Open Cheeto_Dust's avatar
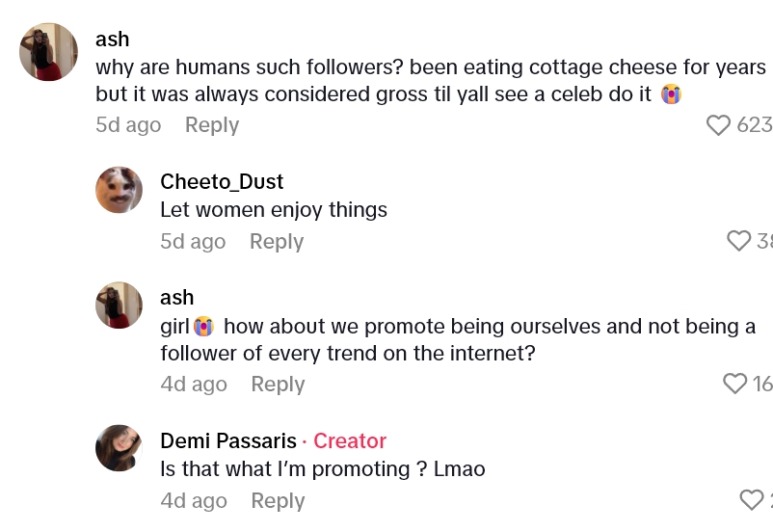The height and width of the screenshot is (532, 773). tap(120, 190)
